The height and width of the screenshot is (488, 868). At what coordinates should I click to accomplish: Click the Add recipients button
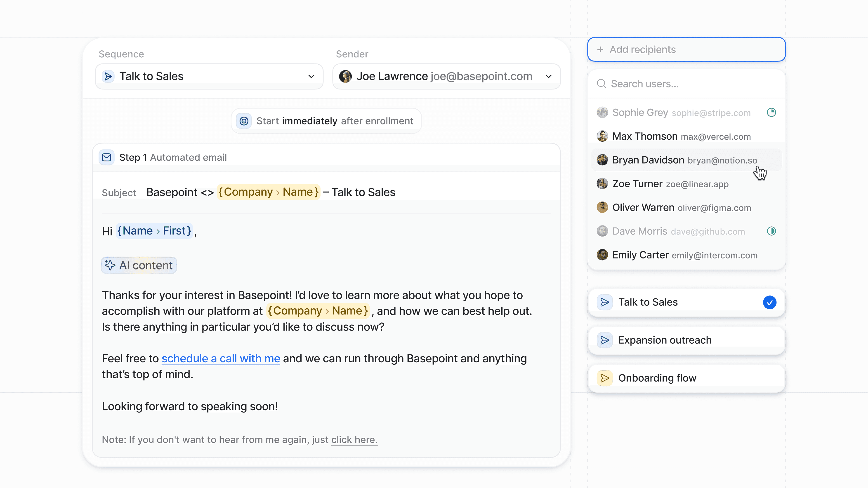pyautogui.click(x=686, y=49)
